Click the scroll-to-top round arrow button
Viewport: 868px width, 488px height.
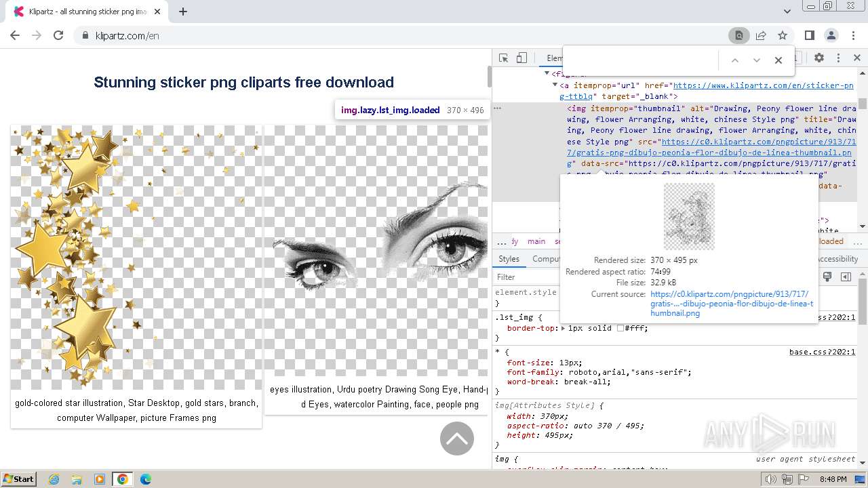(457, 439)
